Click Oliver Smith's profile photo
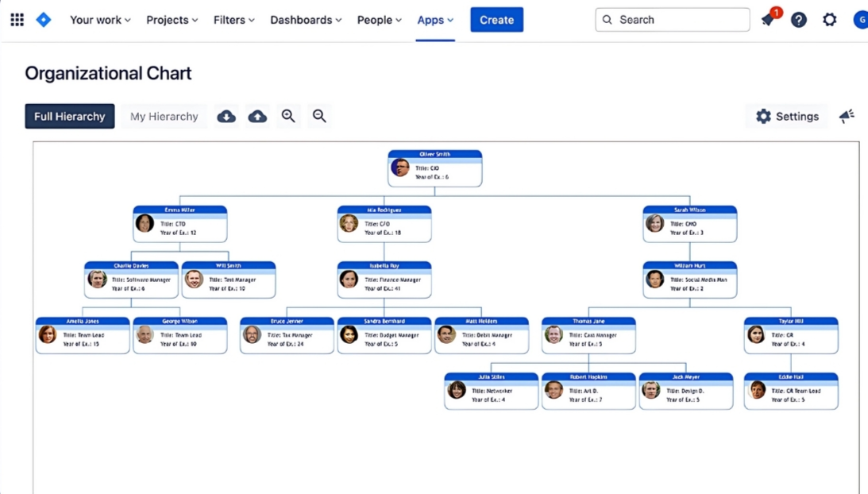 point(399,168)
